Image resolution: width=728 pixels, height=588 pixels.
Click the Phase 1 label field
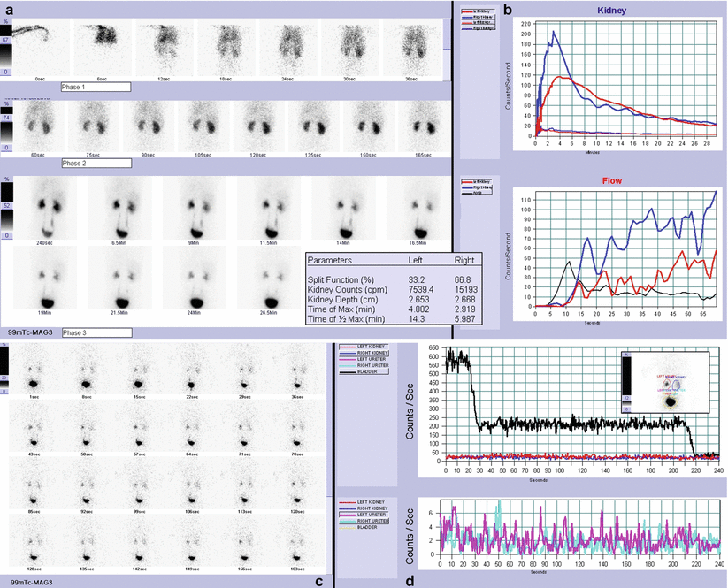tap(95, 87)
